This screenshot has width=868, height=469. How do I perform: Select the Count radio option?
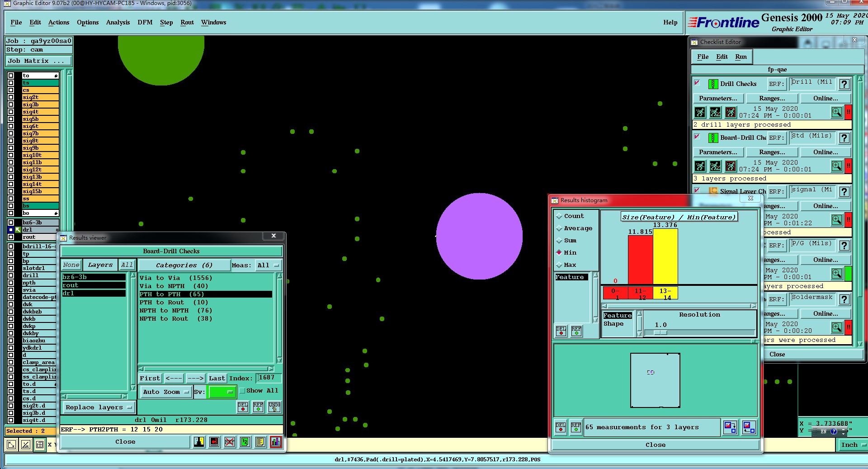click(559, 216)
